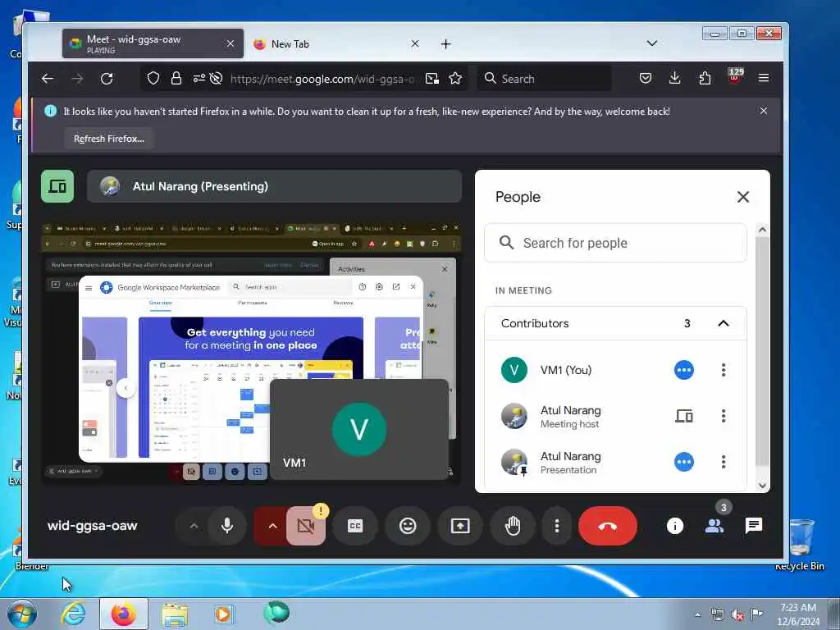Expand video settings arrow beside camera

(x=272, y=526)
